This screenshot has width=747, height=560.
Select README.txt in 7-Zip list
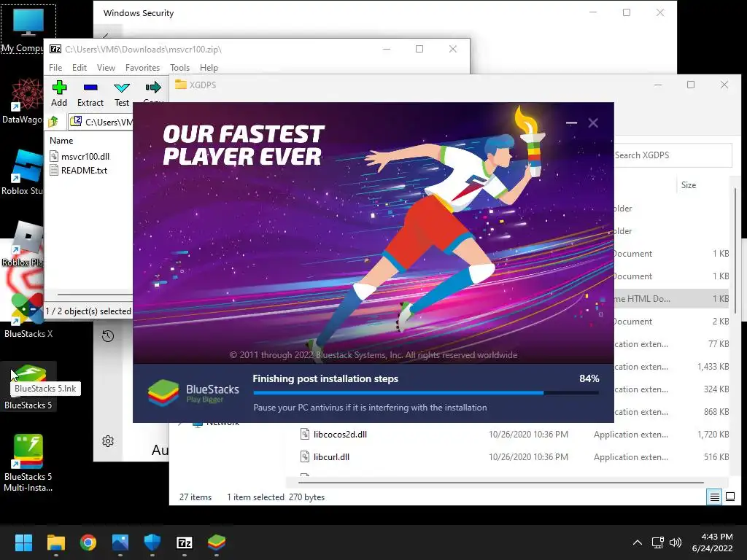(79, 170)
